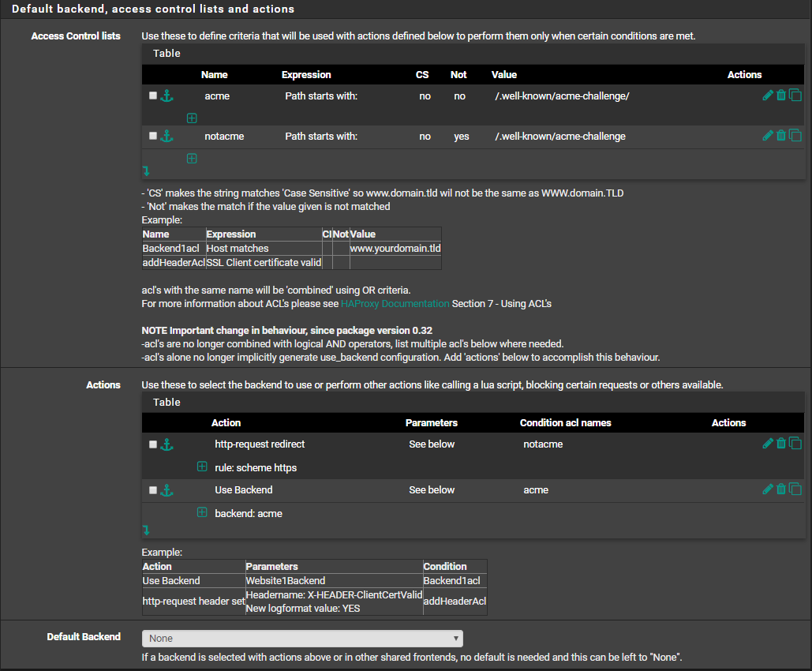Delete the notacme ACL row
812x671 pixels.
(x=781, y=136)
